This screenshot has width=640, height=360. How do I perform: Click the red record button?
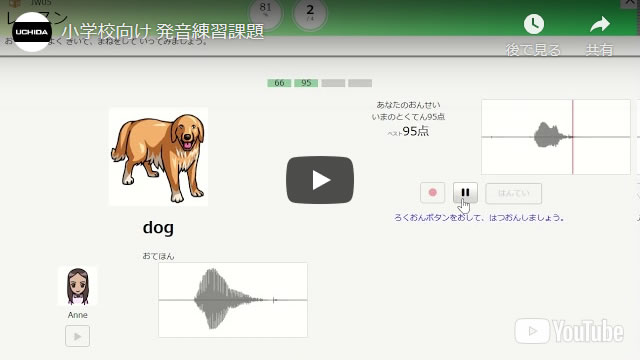point(433,192)
